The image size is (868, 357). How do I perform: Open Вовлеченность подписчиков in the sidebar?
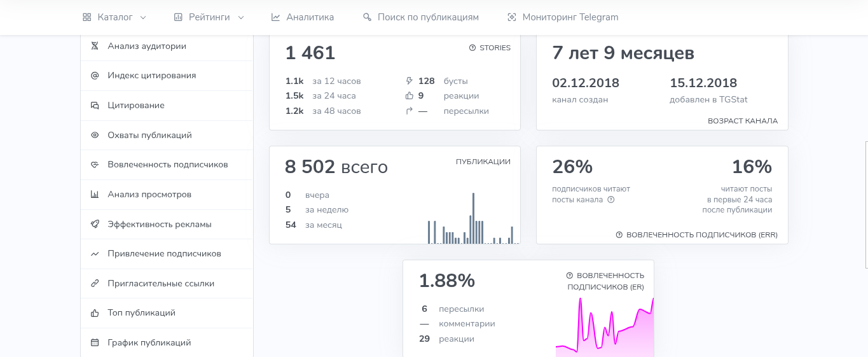click(x=167, y=165)
